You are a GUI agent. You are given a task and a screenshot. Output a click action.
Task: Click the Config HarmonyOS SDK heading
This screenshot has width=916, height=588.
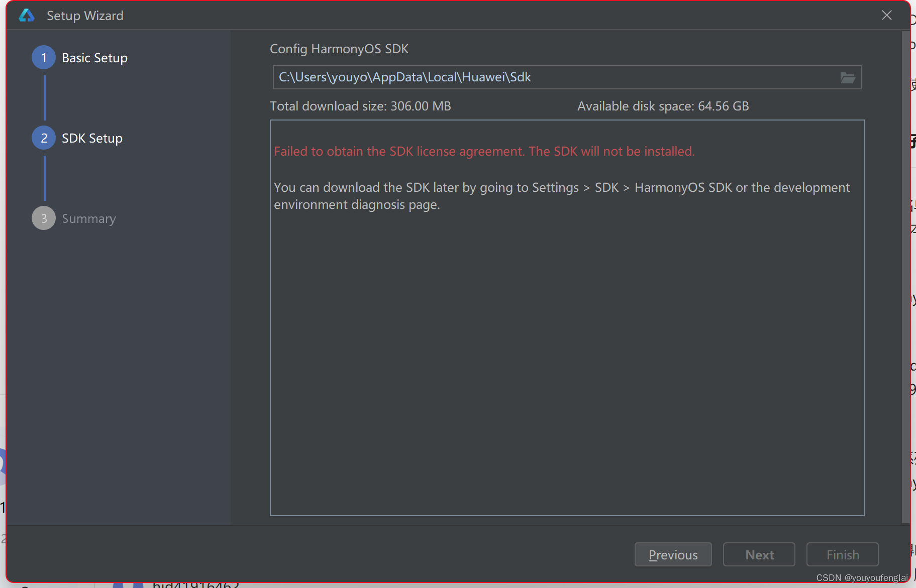click(x=339, y=49)
